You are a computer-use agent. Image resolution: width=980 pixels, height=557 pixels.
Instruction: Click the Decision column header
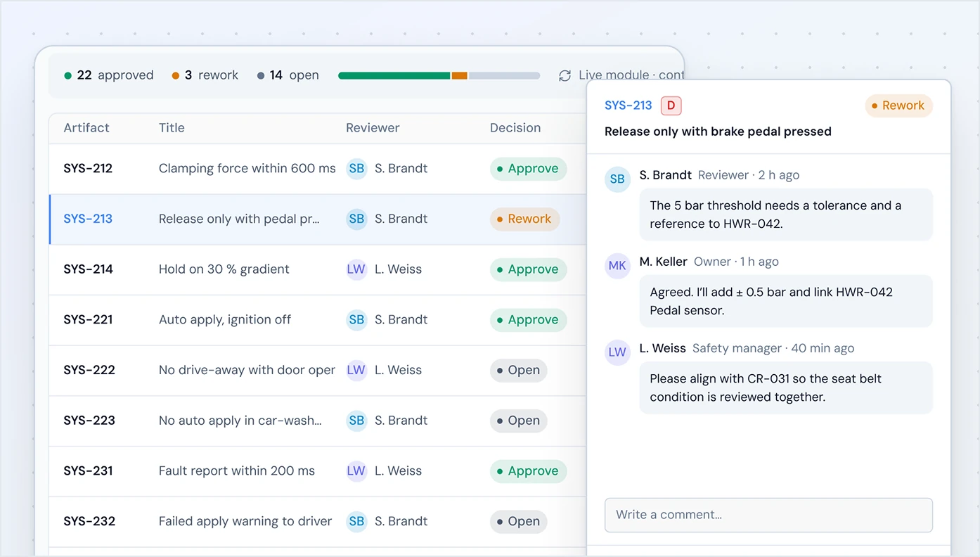pyautogui.click(x=515, y=128)
